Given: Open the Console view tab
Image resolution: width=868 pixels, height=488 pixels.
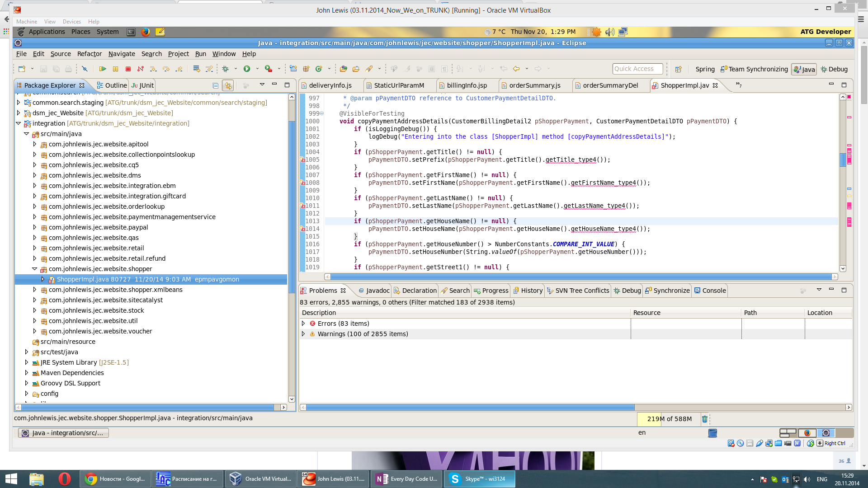Looking at the screenshot, I should point(714,291).
